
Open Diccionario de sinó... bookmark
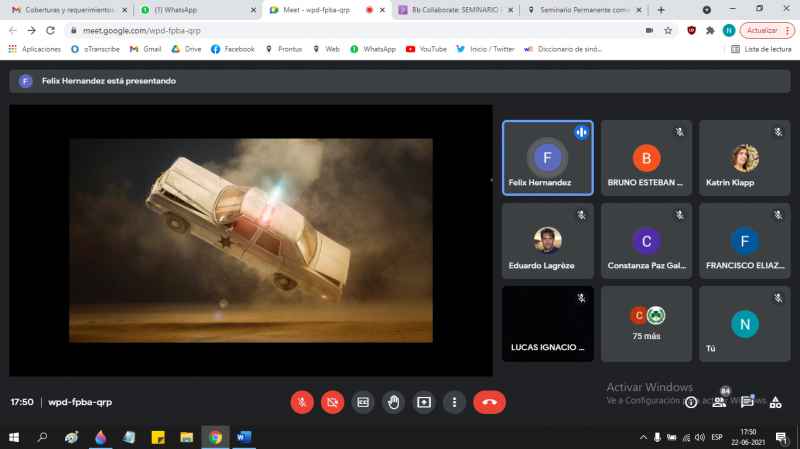tap(563, 49)
